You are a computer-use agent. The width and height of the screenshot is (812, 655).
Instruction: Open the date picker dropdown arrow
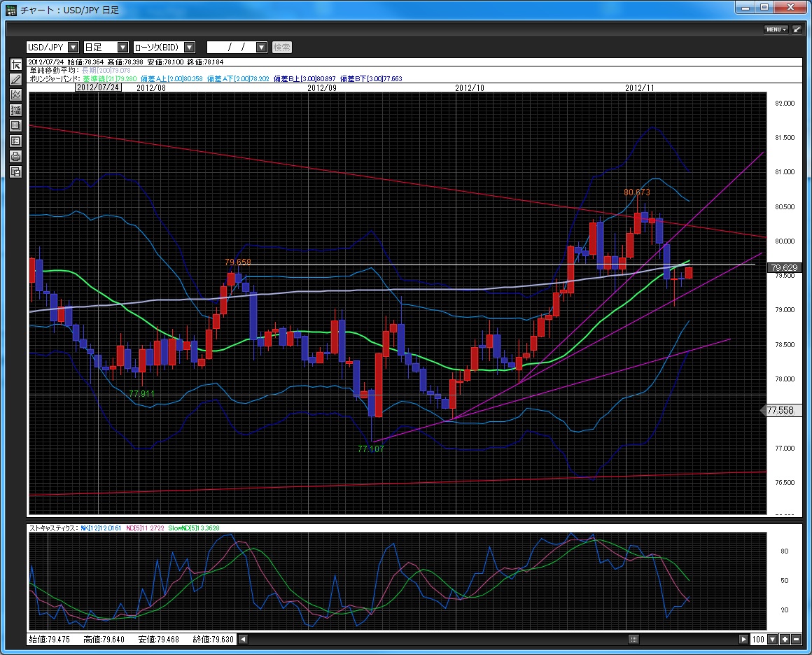click(262, 48)
